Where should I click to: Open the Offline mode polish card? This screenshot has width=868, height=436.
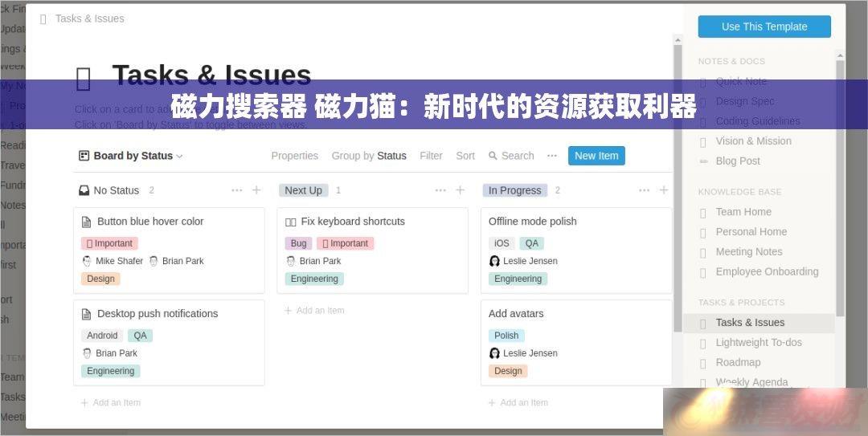click(x=576, y=250)
